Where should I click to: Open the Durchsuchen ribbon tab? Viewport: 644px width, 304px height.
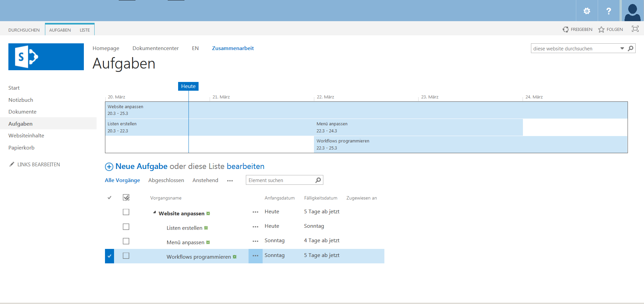pyautogui.click(x=24, y=30)
